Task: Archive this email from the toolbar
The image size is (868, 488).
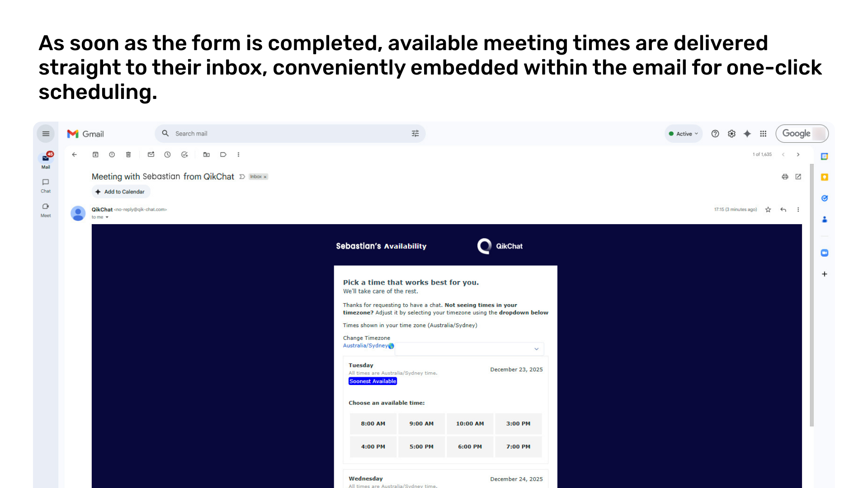Action: [x=95, y=155]
